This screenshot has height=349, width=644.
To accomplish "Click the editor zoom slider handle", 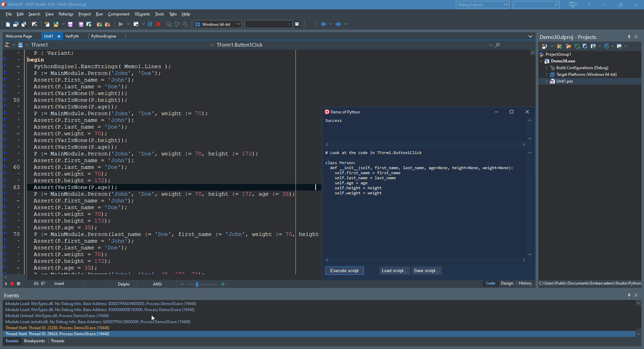I will tap(197, 284).
